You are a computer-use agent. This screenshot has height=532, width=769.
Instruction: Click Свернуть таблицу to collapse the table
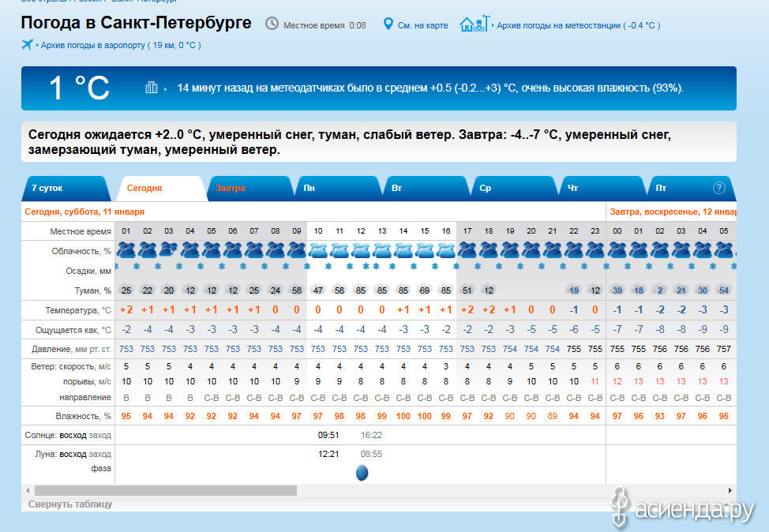(x=70, y=504)
